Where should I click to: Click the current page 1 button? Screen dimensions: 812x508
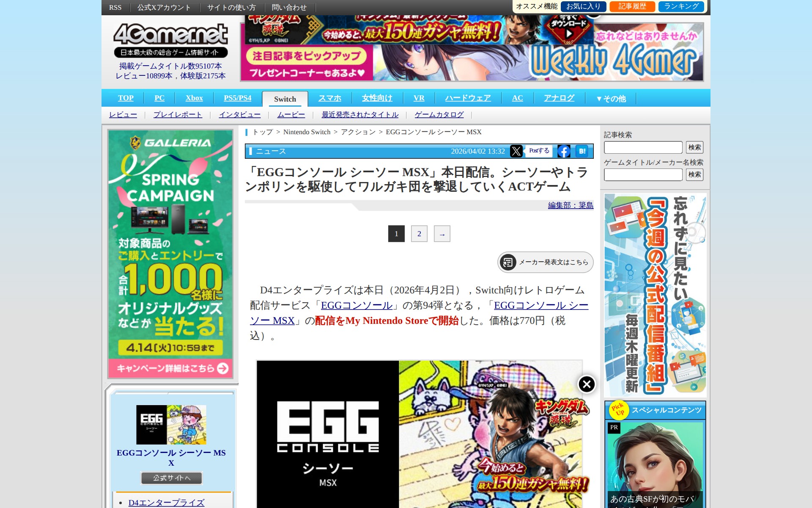click(396, 234)
